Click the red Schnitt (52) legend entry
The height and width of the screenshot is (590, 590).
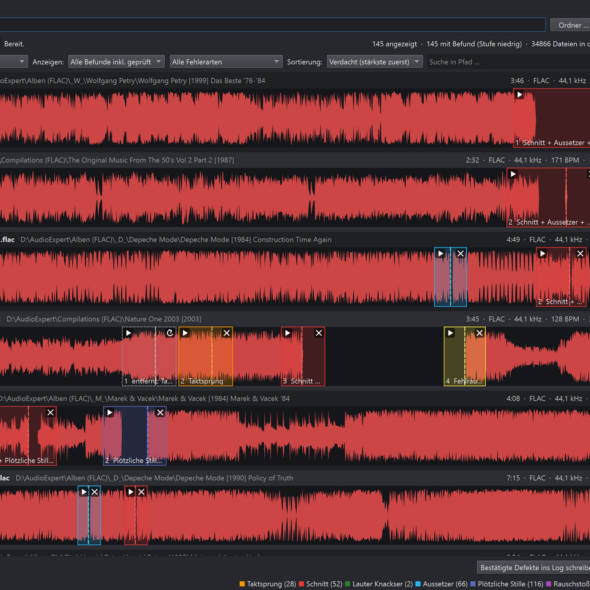tap(321, 584)
